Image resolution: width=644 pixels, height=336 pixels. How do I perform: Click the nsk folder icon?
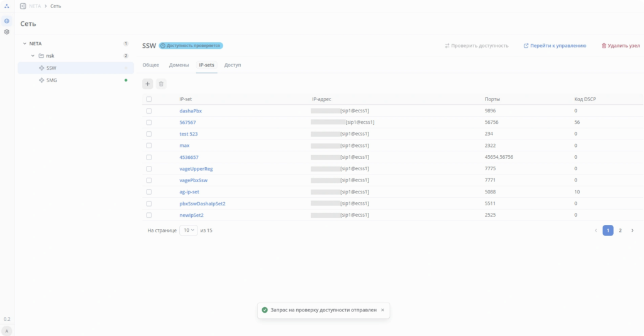(41, 56)
